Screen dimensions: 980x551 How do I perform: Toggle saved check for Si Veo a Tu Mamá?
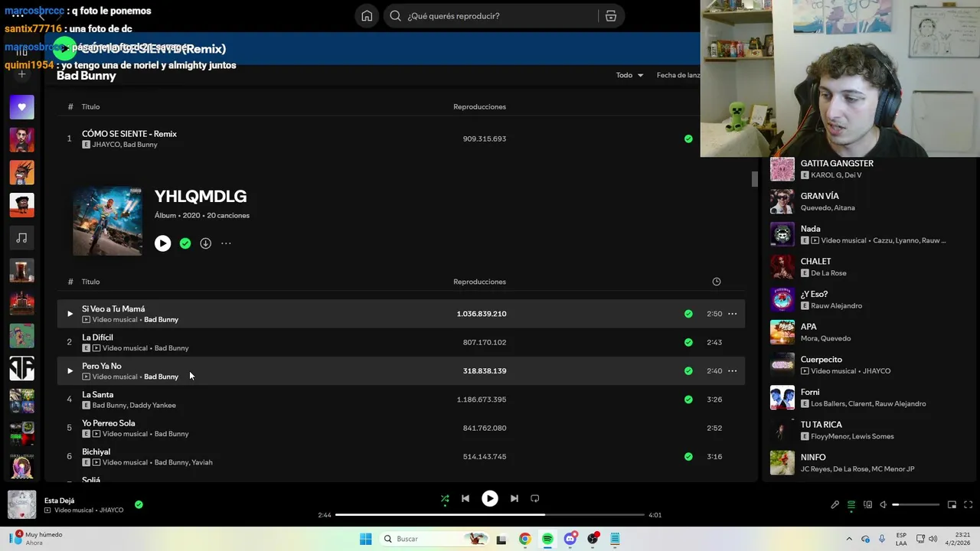688,314
